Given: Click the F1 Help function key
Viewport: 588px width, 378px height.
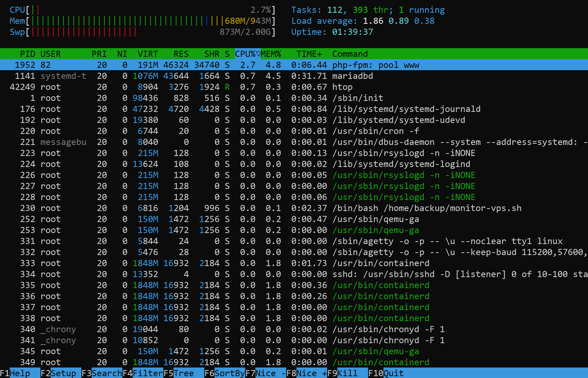Looking at the screenshot, I should (x=20, y=373).
